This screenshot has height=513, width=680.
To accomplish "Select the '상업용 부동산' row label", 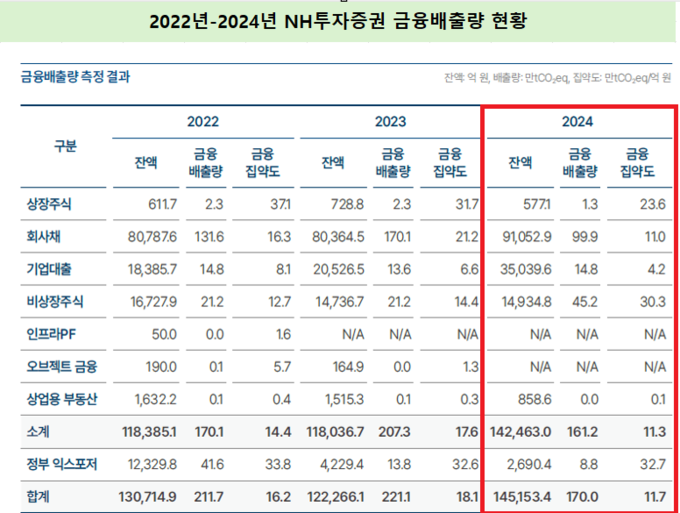I will 62,399.
